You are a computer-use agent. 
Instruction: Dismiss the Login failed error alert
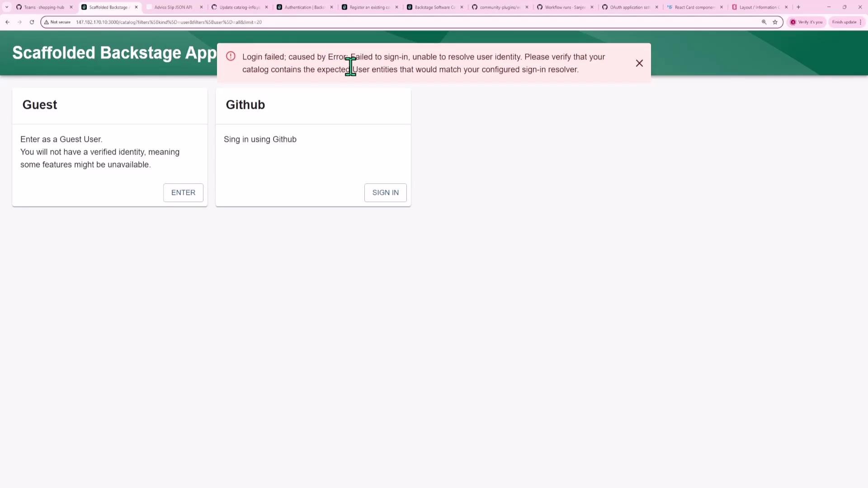coord(639,63)
